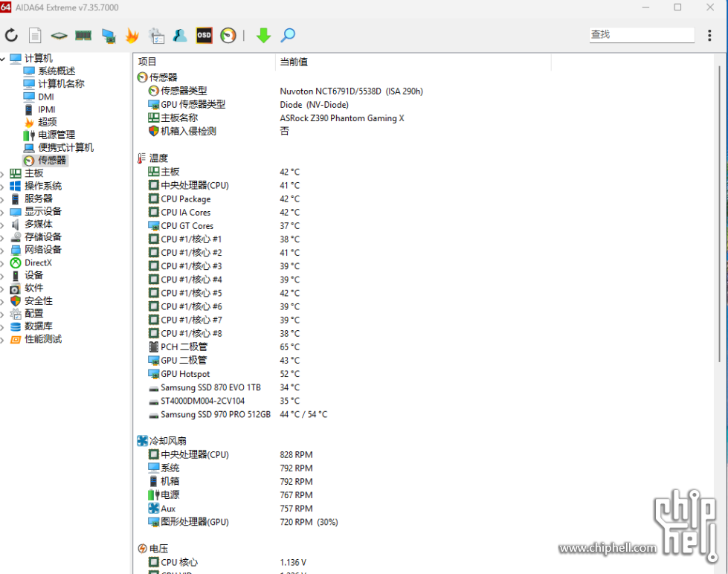The width and height of the screenshot is (728, 574).
Task: Select 软件 in the sidebar tree
Action: (x=33, y=288)
